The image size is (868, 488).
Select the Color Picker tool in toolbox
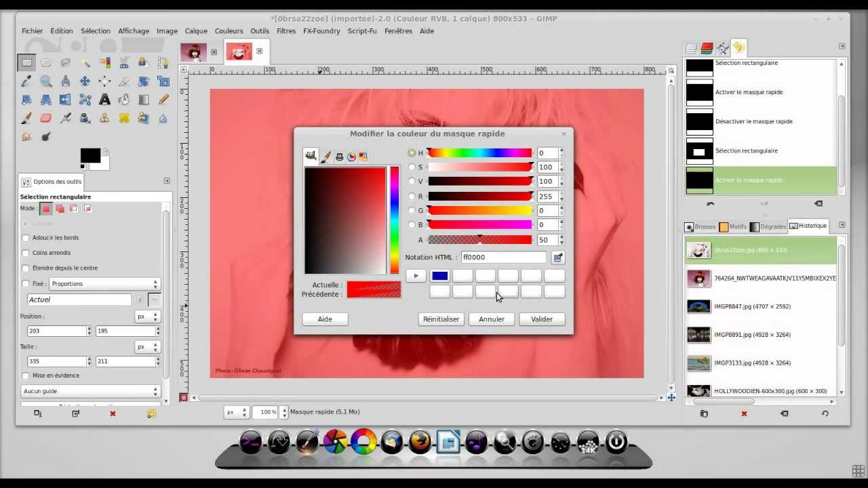click(x=26, y=81)
